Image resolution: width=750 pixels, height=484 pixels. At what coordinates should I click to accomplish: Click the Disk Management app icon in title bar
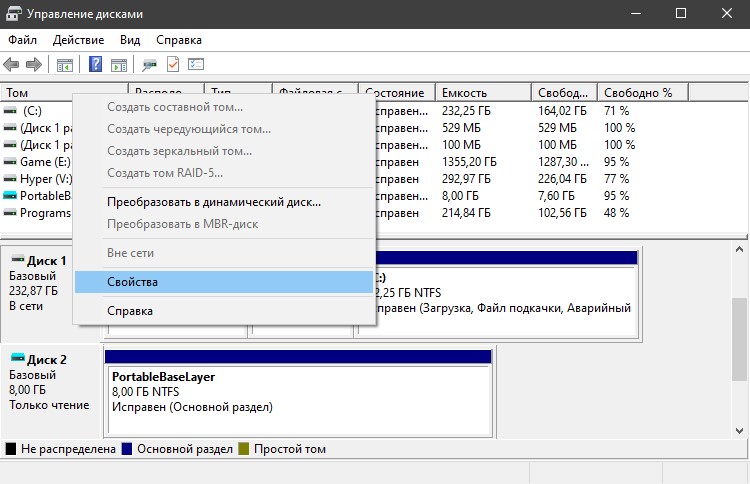pos(13,13)
